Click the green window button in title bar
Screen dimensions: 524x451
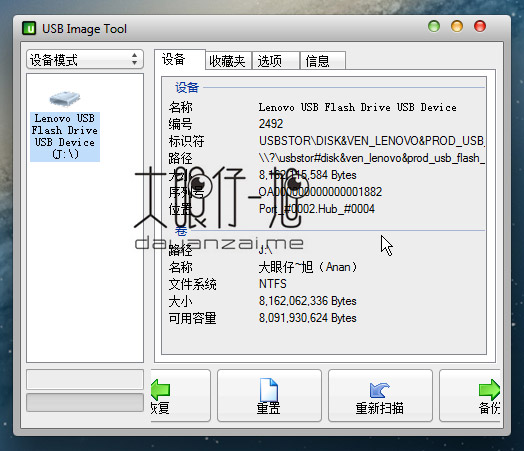(434, 26)
